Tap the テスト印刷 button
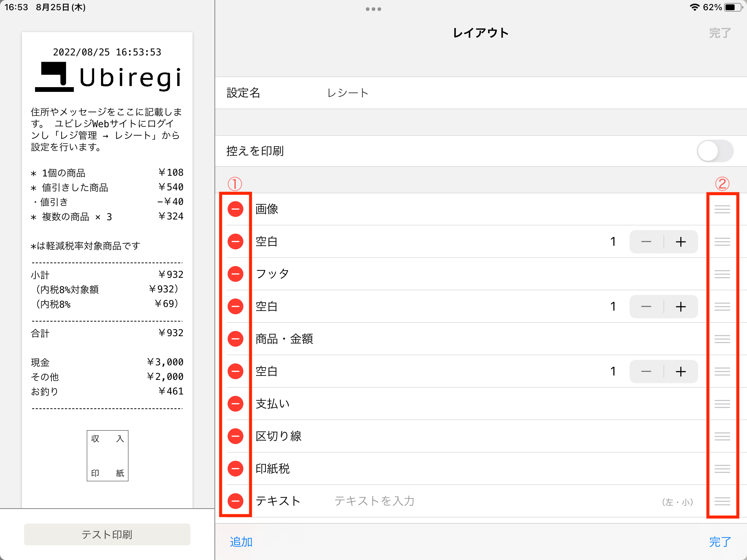 107,534
